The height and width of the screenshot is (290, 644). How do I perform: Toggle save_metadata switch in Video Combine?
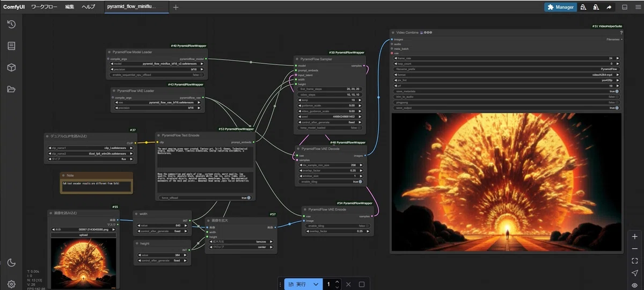pos(617,91)
